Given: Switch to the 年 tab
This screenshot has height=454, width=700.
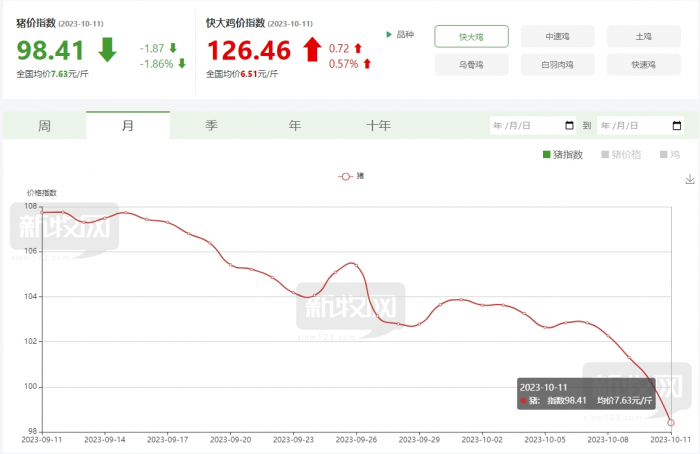Looking at the screenshot, I should click(295, 125).
